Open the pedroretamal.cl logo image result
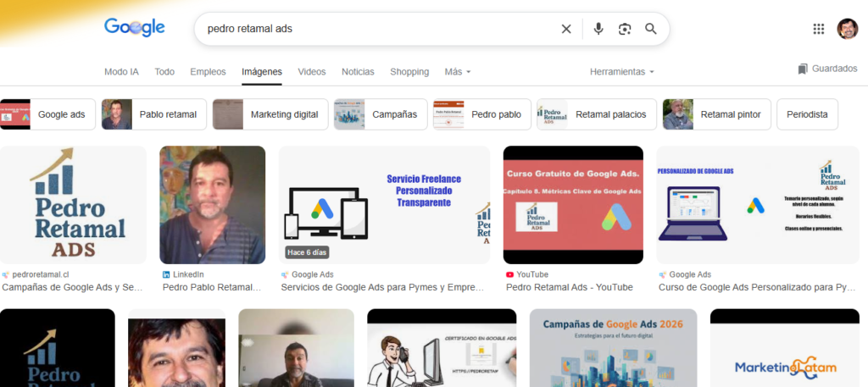The width and height of the screenshot is (868, 387). (73, 205)
